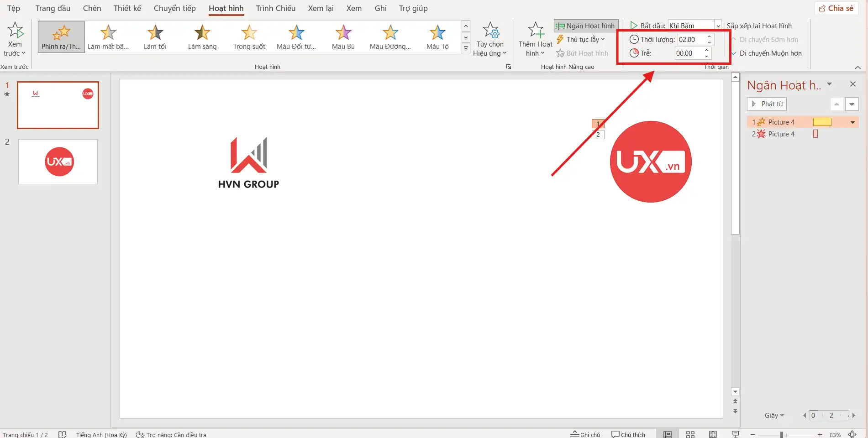This screenshot has width=868, height=438.
Task: Open the Bắt đầu dropdown
Action: point(718,26)
